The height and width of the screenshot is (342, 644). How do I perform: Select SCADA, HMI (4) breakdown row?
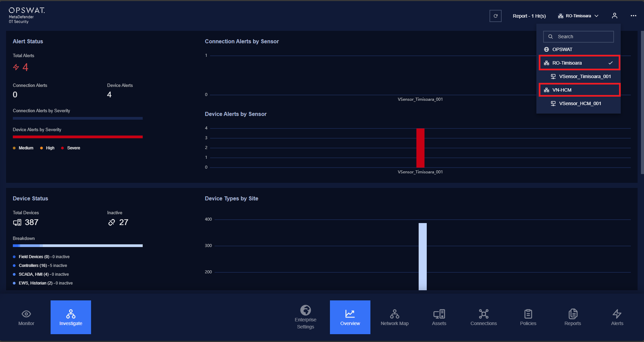point(41,275)
